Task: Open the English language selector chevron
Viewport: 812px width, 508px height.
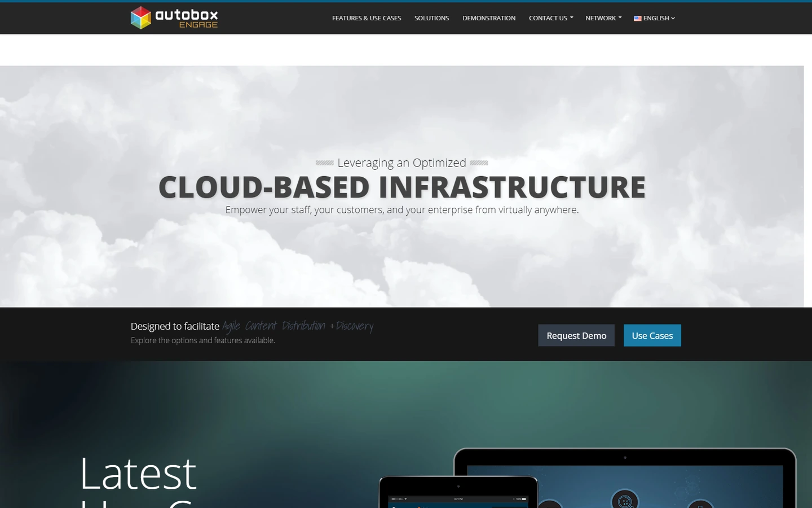Action: [673, 18]
